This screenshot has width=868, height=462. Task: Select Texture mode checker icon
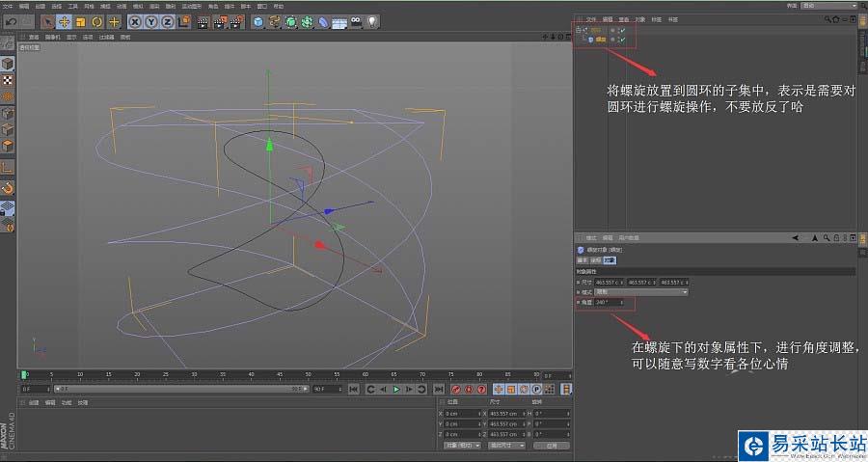7,80
